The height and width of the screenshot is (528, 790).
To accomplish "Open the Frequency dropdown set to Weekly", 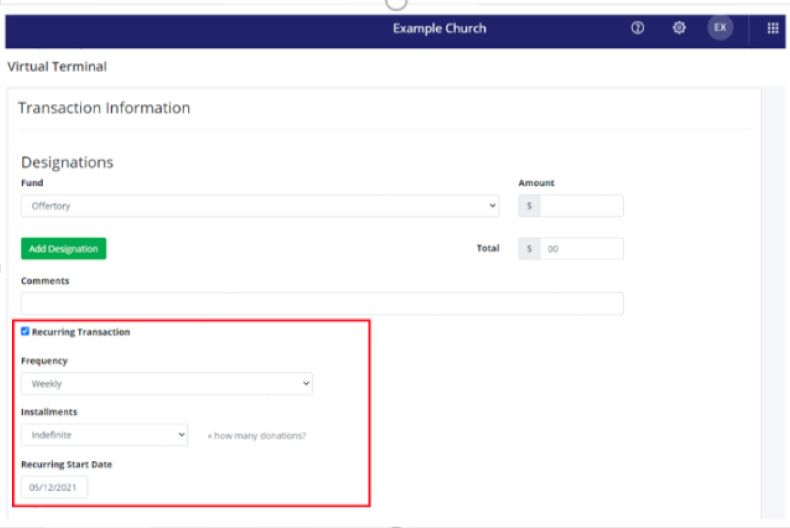I will point(167,384).
